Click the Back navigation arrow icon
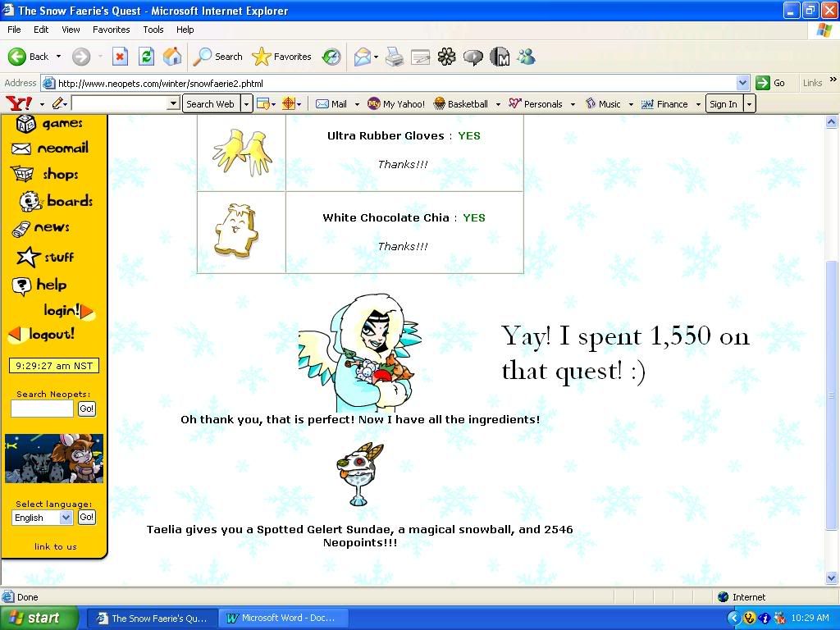 (x=16, y=57)
